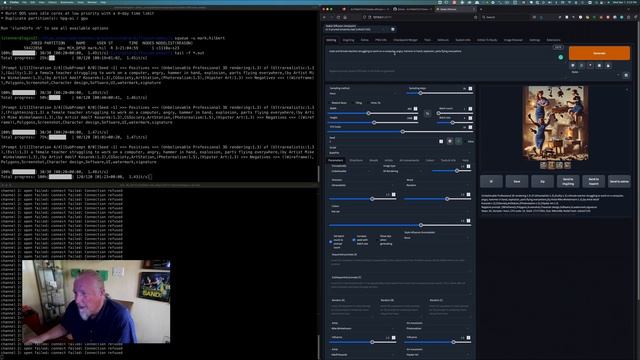Click Send to extras button
The width and height of the screenshot is (640, 360).
point(619,181)
